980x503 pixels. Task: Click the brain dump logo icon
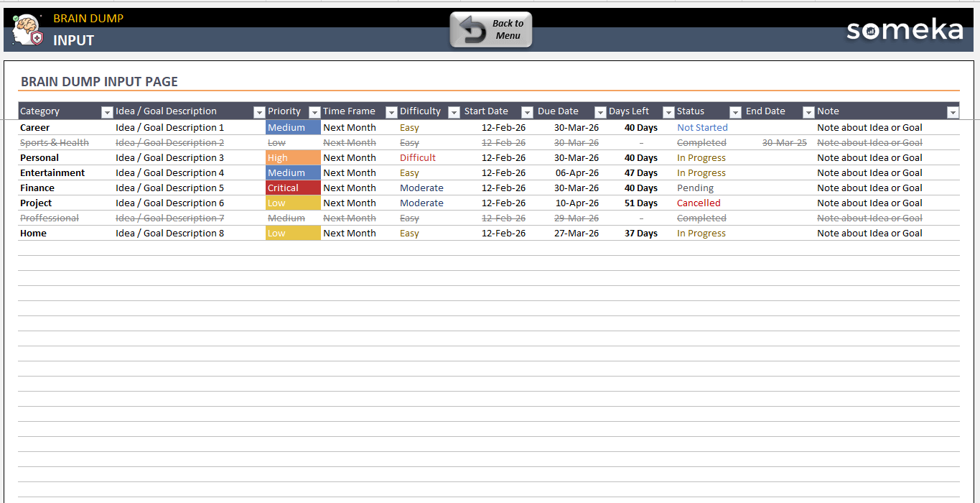27,30
